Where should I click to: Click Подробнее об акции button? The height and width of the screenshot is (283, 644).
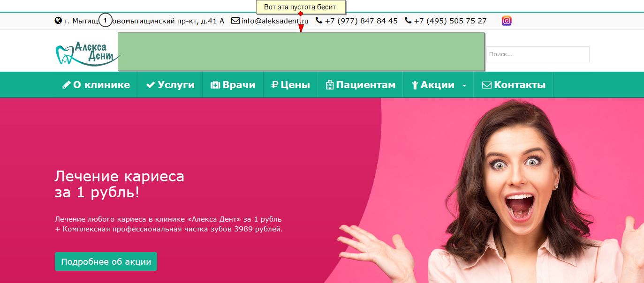[x=106, y=261]
